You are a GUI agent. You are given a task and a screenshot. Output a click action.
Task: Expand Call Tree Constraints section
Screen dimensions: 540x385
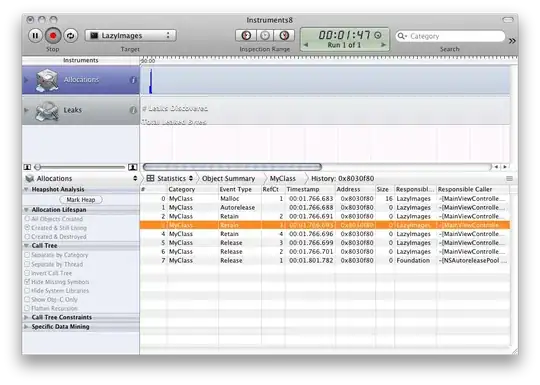click(27, 317)
